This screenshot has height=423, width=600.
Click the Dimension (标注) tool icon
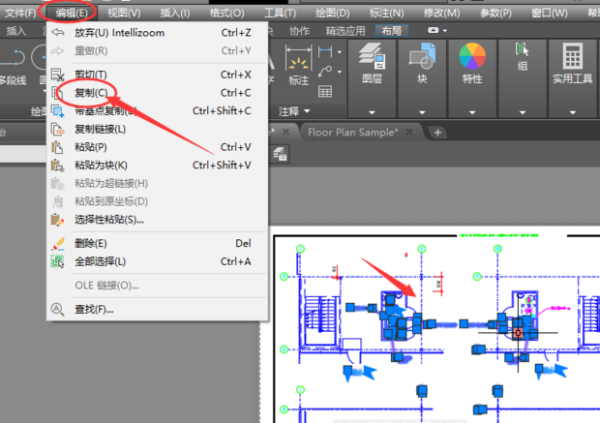click(x=298, y=60)
